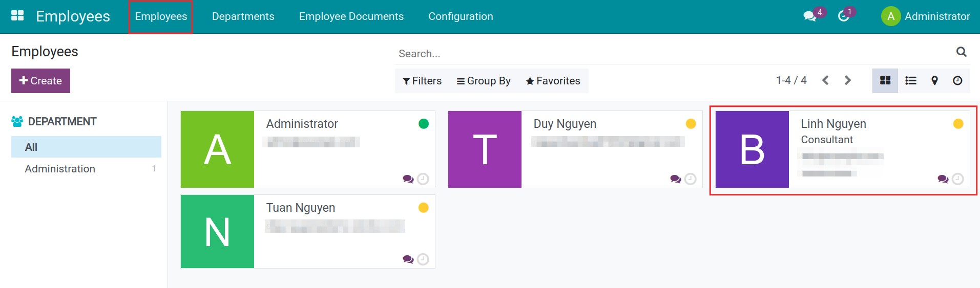This screenshot has width=980, height=288.
Task: Click the Create button
Action: [x=40, y=81]
